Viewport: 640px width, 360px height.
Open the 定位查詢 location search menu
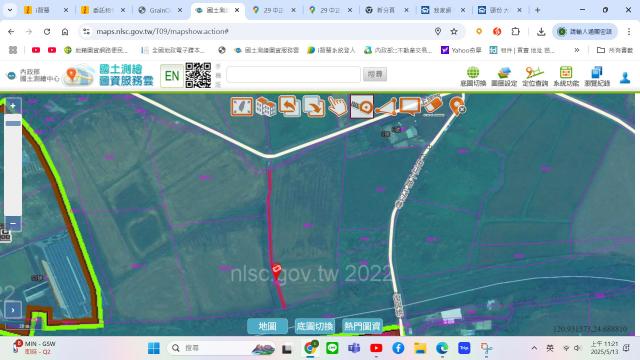(535, 76)
